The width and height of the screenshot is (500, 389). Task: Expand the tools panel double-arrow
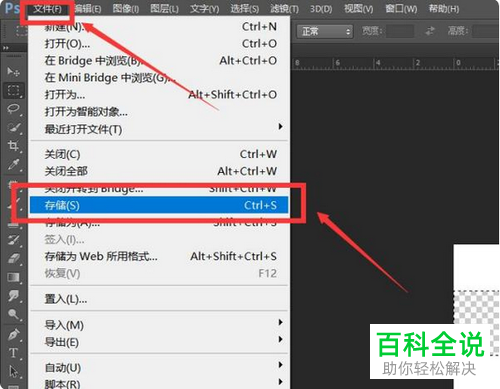click(6, 48)
